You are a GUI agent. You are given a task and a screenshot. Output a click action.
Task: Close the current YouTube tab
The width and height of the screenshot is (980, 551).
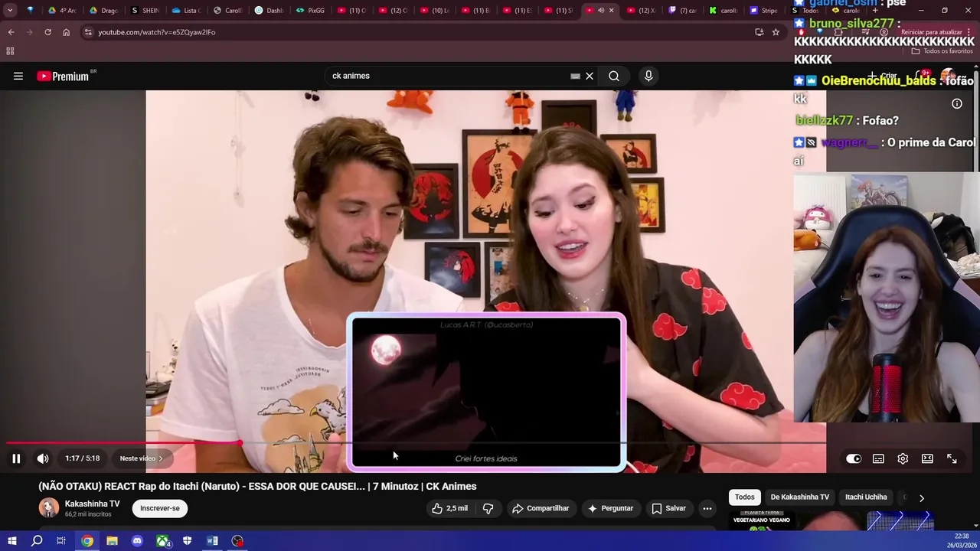click(x=611, y=11)
